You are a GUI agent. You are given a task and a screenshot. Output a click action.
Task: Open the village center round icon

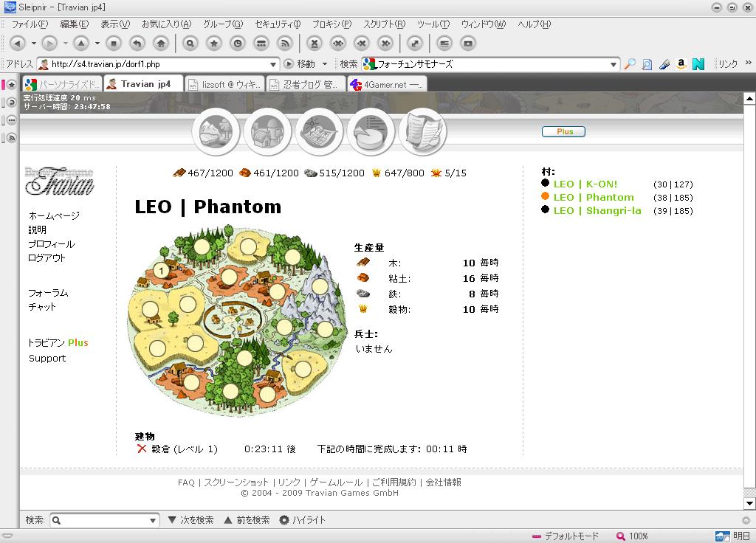[x=267, y=131]
